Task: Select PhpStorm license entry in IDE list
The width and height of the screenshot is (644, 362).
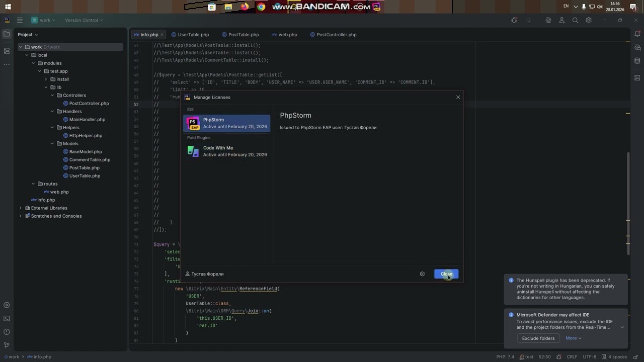Action: tap(226, 123)
